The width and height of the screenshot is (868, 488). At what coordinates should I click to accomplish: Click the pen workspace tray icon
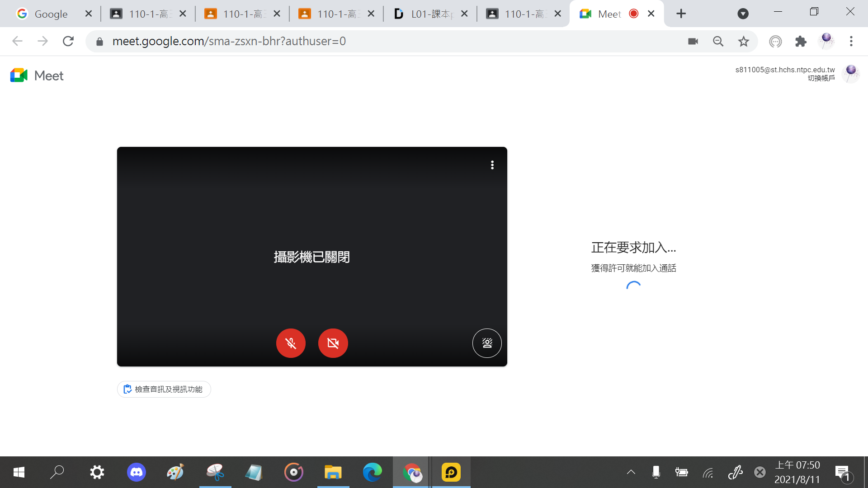pos(735,472)
